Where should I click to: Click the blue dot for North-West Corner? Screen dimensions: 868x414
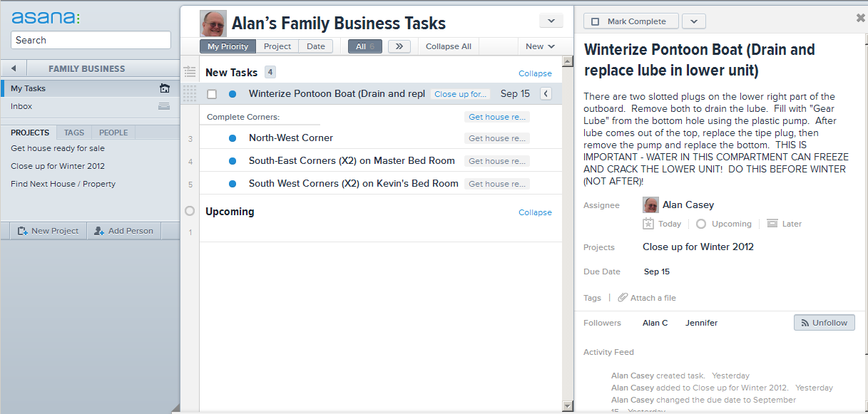coord(233,138)
